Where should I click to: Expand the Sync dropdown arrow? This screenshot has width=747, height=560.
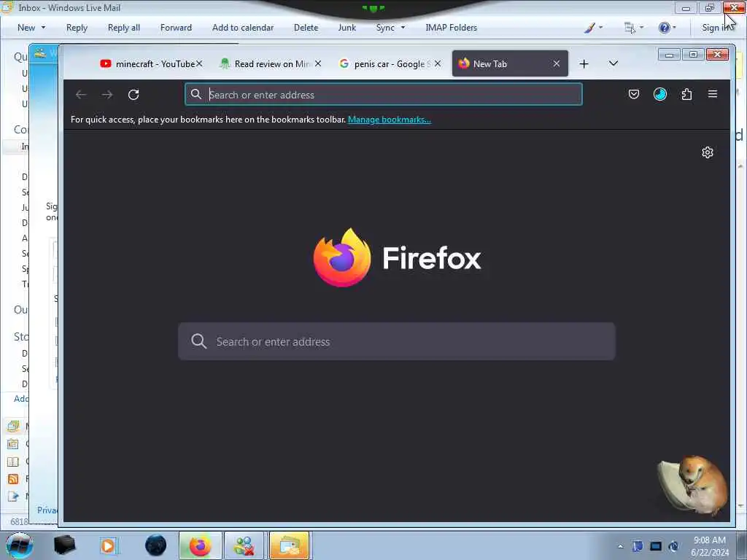(x=403, y=28)
